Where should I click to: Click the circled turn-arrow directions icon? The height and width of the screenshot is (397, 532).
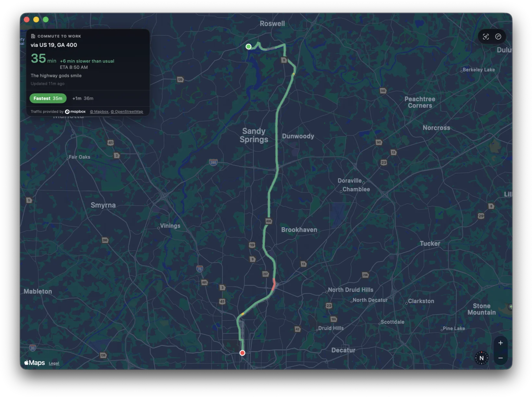[498, 37]
